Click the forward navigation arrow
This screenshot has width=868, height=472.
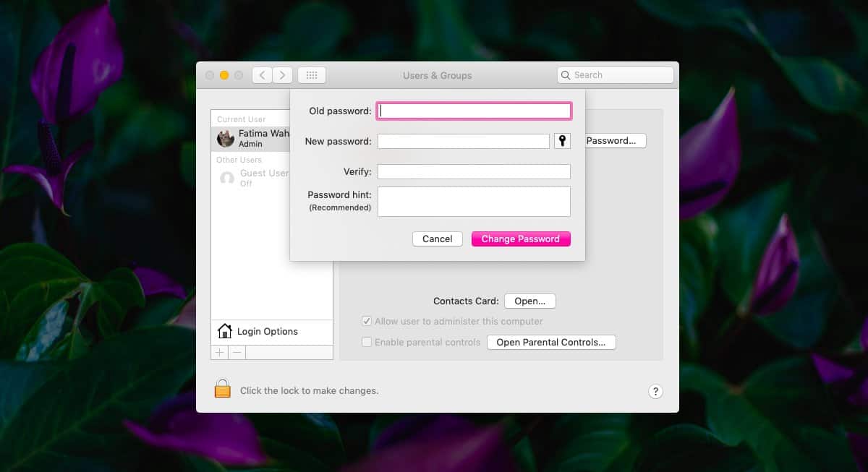tap(283, 75)
